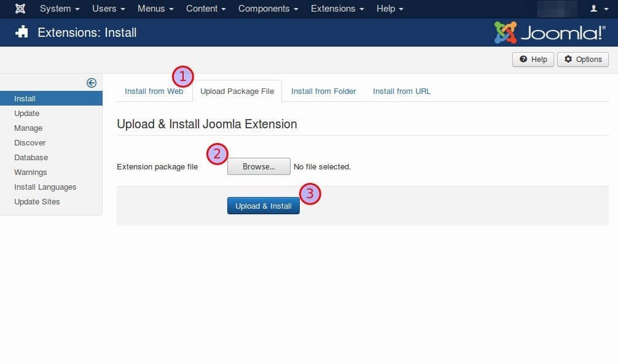Image resolution: width=618 pixels, height=364 pixels.
Task: Switch to the Install from Web tab
Action: (154, 91)
